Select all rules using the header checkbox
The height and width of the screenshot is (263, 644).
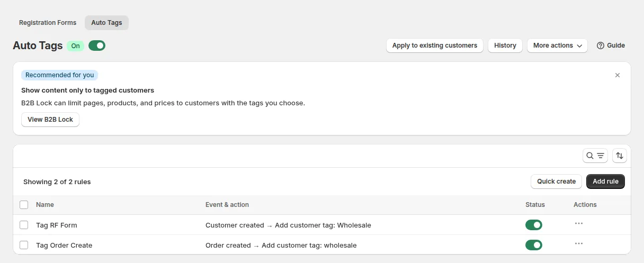click(x=24, y=205)
